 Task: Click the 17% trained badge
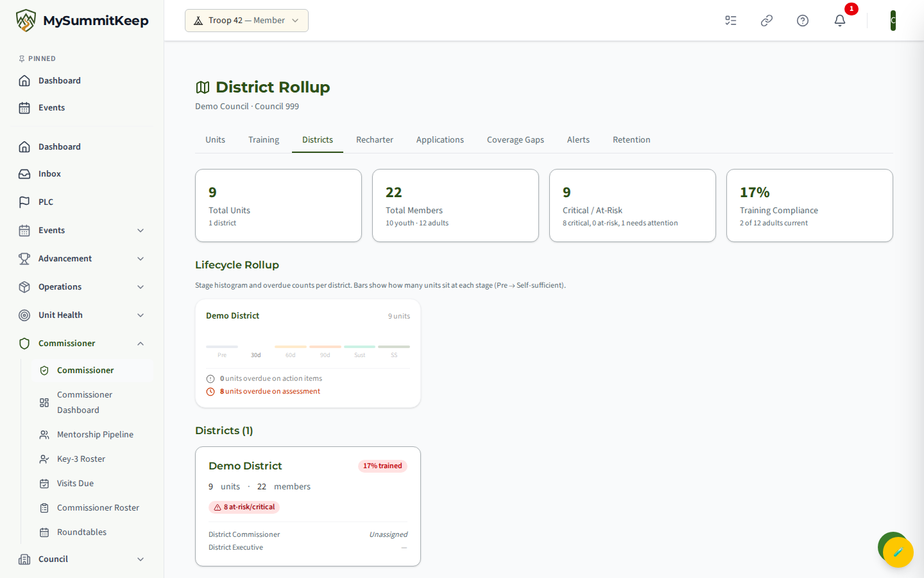pos(382,466)
